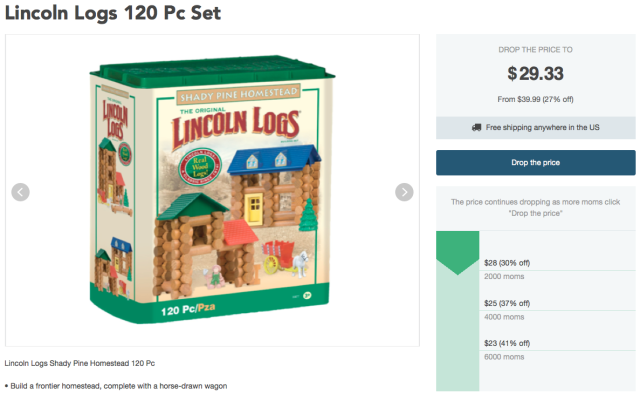Click the 4000 moms milestone label

(x=504, y=317)
